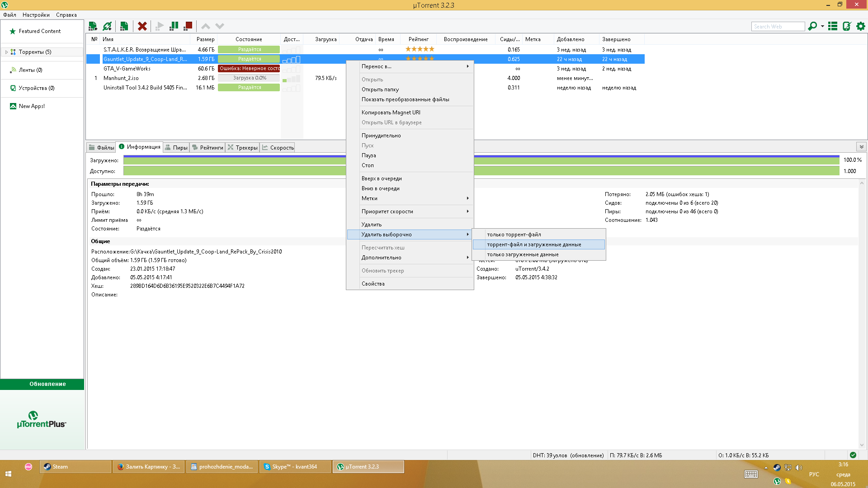Choose Удалить in context menu

pos(410,225)
